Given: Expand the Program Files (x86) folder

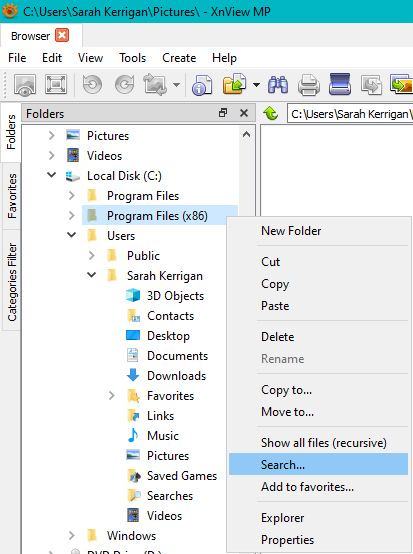Looking at the screenshot, I should [x=72, y=216].
